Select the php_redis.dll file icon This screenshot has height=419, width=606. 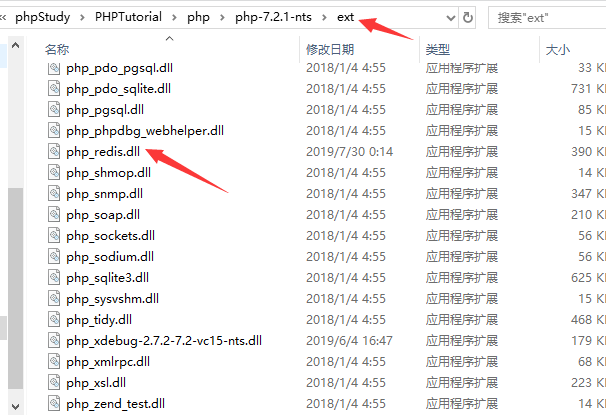coord(54,151)
